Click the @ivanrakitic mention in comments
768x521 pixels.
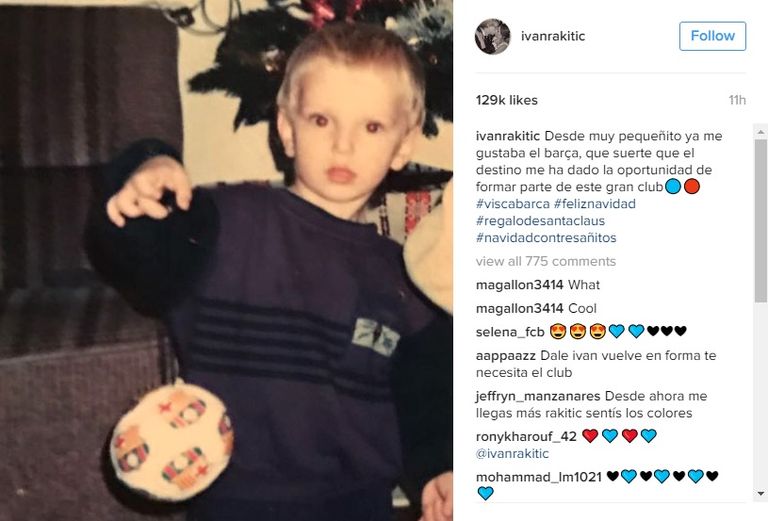coord(512,453)
